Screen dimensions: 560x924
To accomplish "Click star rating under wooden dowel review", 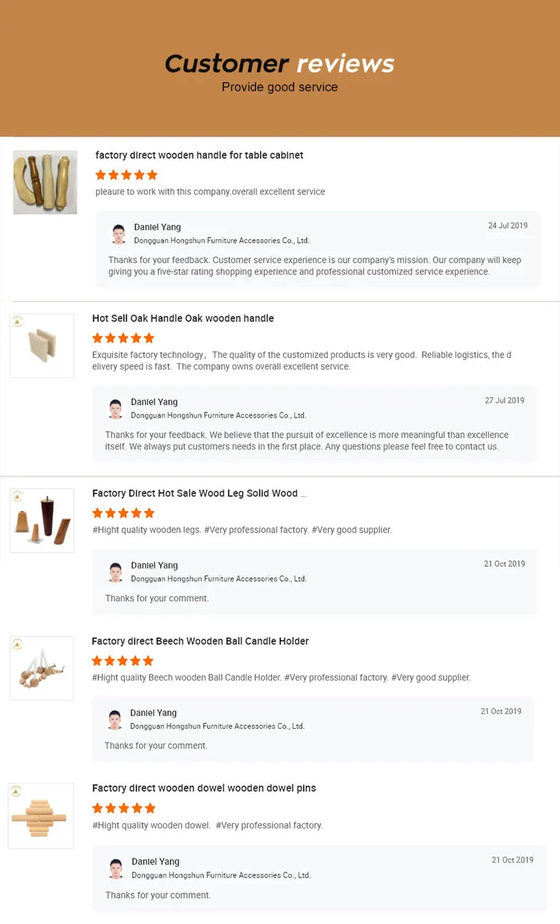I will pos(123,808).
